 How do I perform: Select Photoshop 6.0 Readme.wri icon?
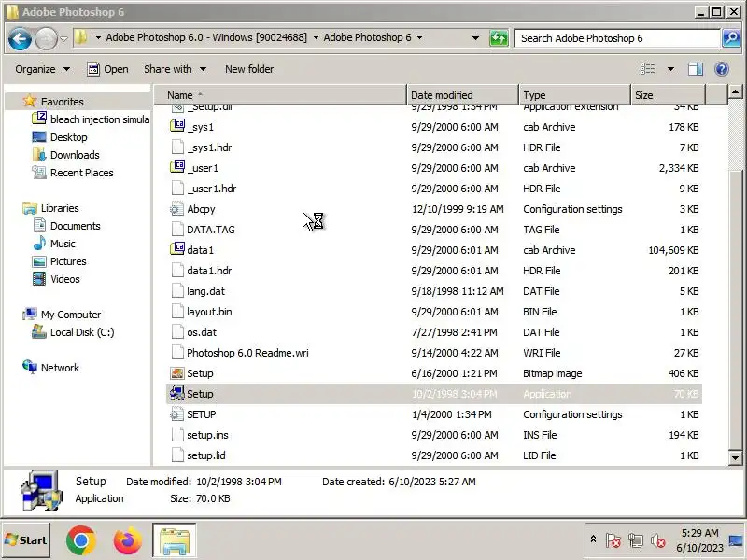pyautogui.click(x=177, y=353)
